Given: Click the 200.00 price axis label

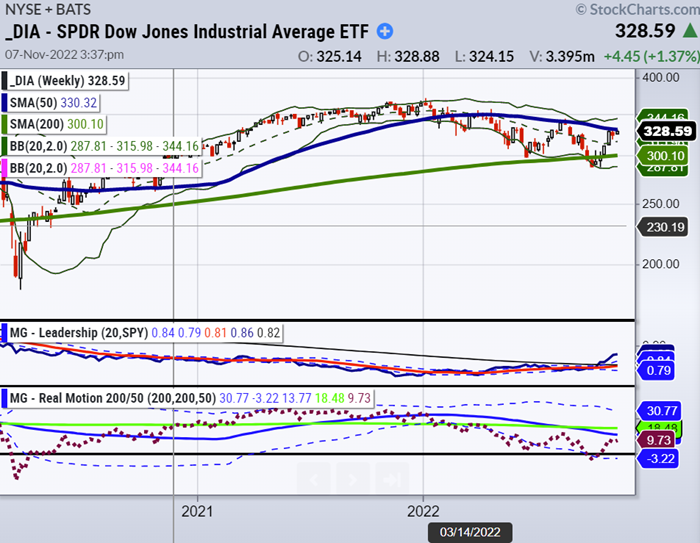Looking at the screenshot, I should pyautogui.click(x=661, y=264).
